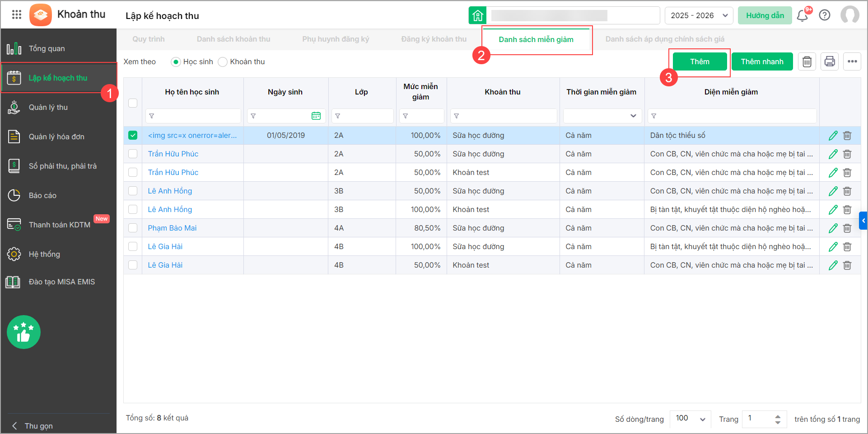Switch to the Danh sách khoản thu tab
Viewport: 868px width, 434px height.
[233, 39]
